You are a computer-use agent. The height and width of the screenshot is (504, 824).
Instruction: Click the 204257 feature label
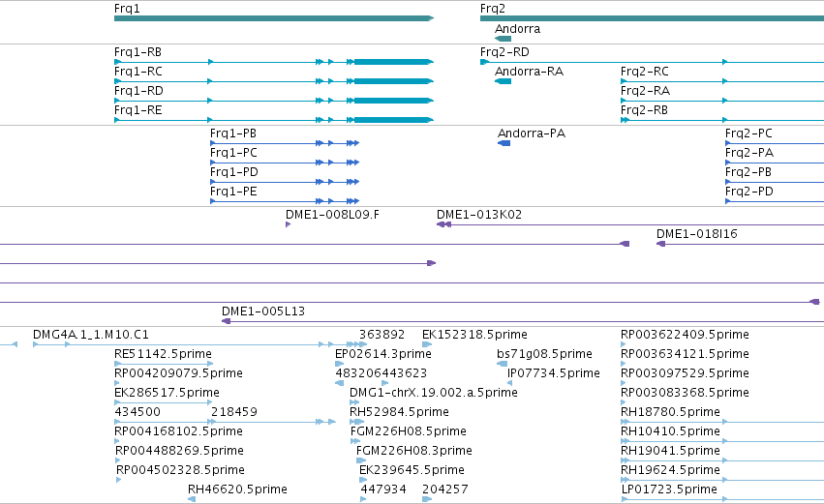tap(445, 489)
